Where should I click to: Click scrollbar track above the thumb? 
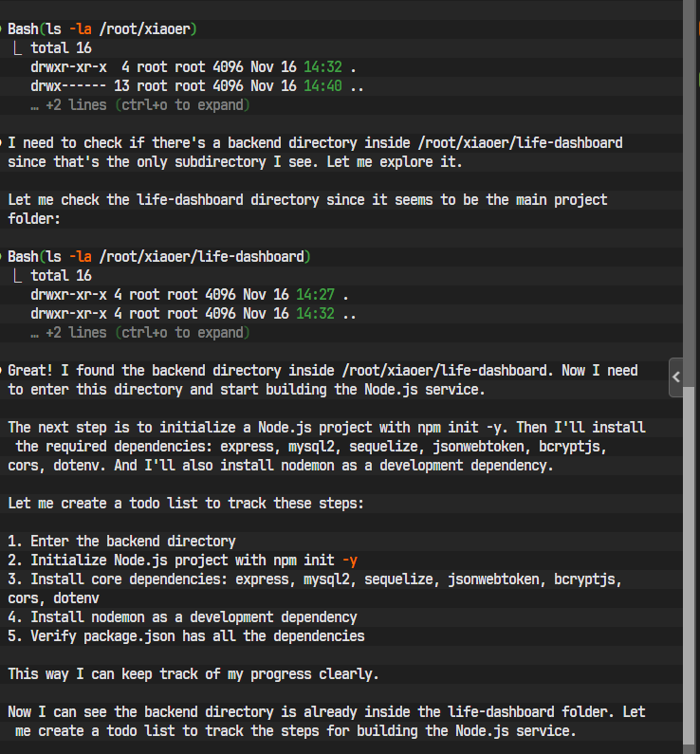pos(691,190)
